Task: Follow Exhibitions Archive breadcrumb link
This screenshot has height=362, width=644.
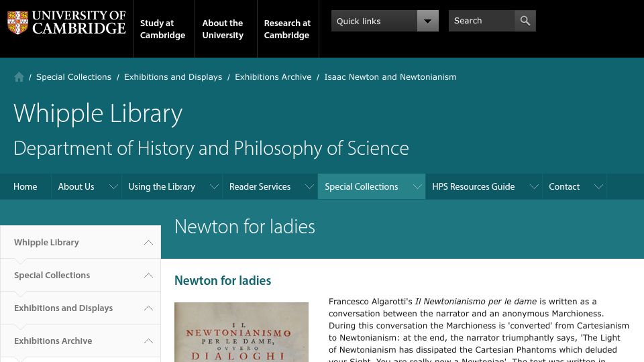Action: [x=273, y=76]
